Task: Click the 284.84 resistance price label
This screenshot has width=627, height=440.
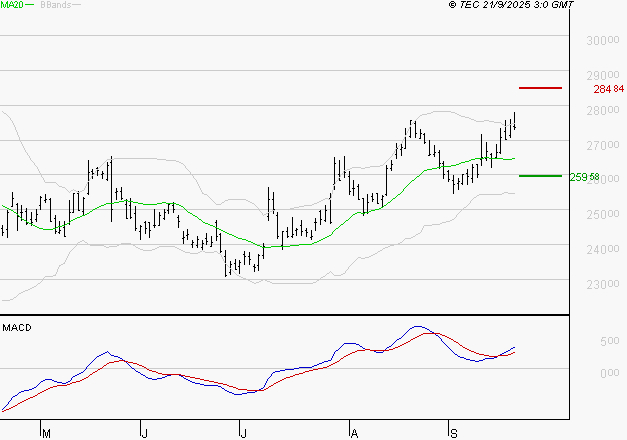Action: point(601,89)
